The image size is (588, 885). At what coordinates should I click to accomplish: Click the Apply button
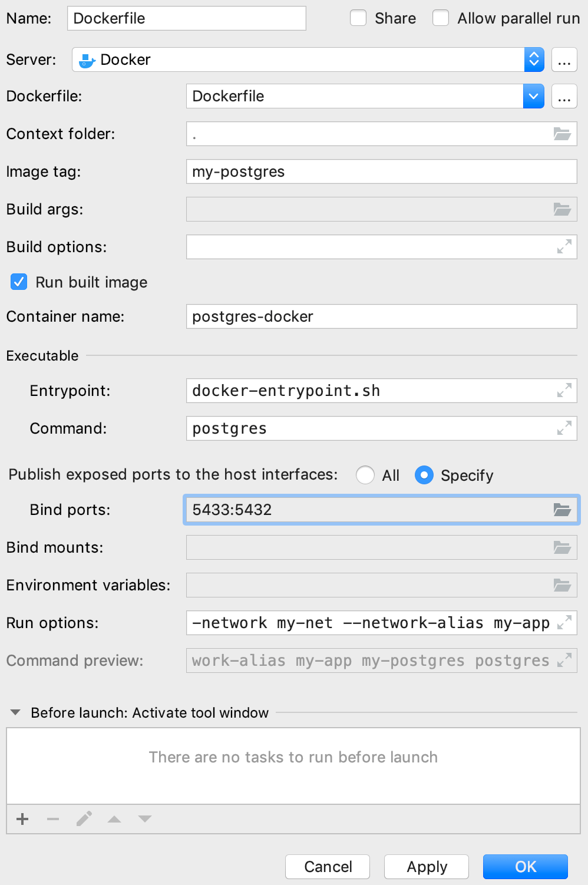coord(427,867)
